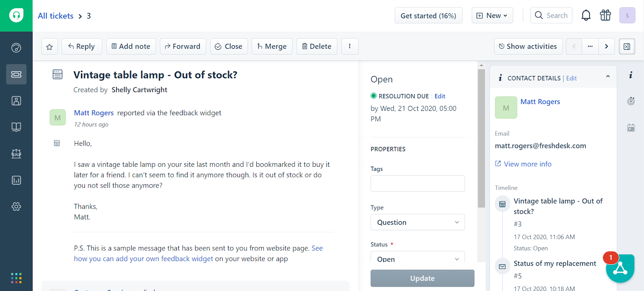Click Matt Rogers contact avatar thumbnail
The width and height of the screenshot is (644, 291).
(506, 107)
